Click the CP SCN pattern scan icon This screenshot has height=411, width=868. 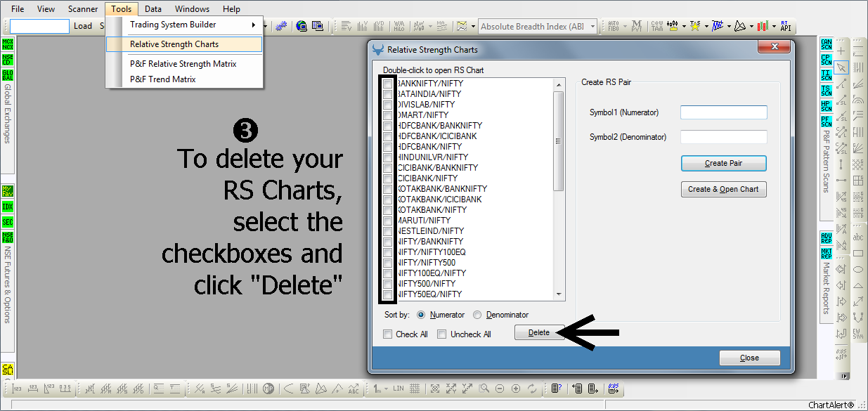(x=826, y=60)
